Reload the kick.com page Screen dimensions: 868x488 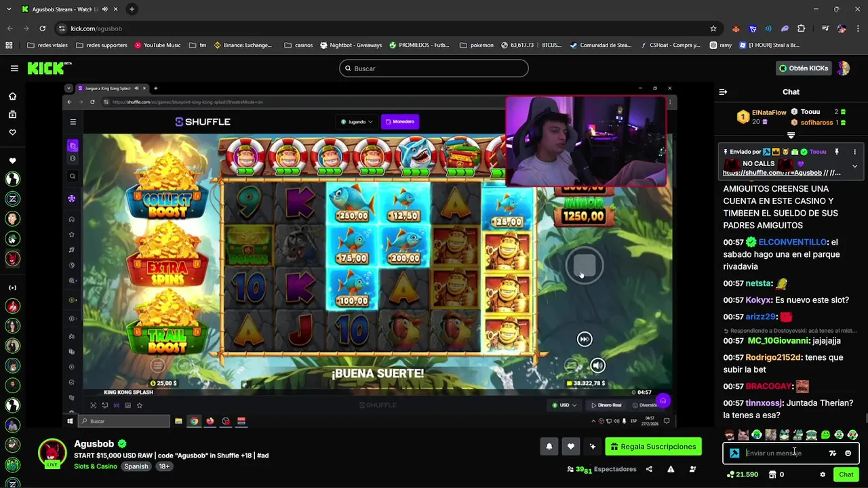tap(42, 28)
